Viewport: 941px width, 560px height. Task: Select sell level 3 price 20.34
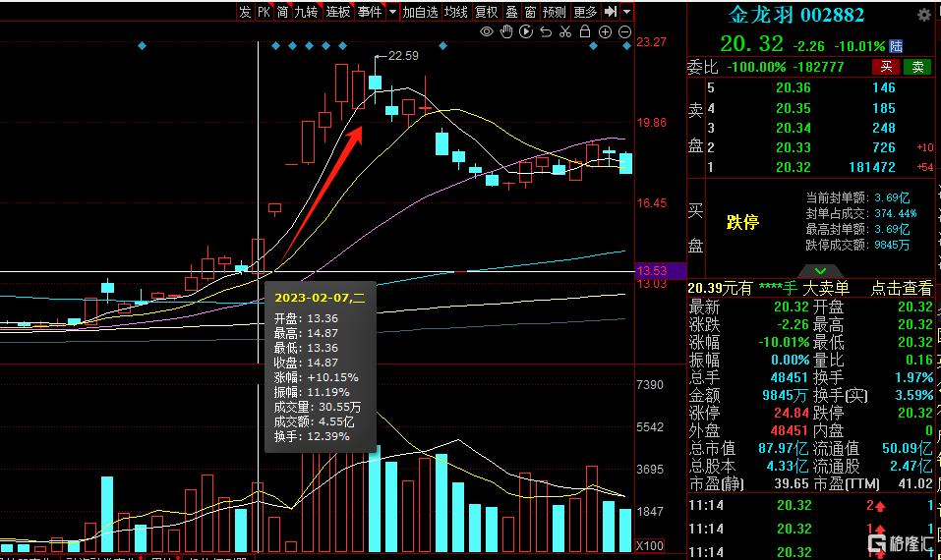[793, 129]
